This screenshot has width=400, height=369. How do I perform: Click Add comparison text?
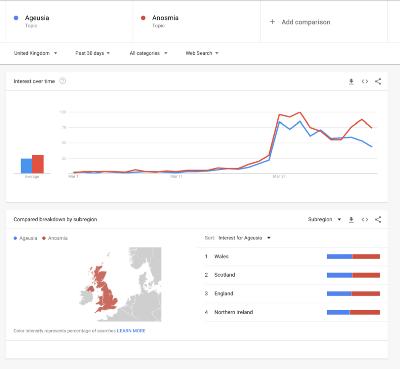pyautogui.click(x=306, y=22)
